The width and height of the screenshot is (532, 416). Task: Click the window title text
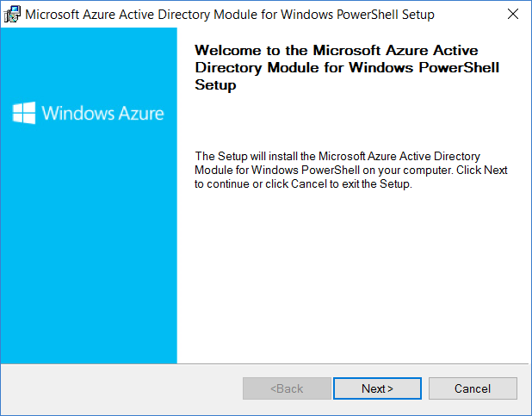(x=230, y=15)
